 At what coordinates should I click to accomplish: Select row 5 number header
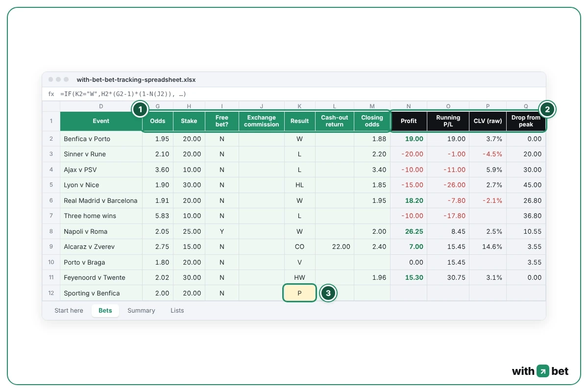[51, 185]
